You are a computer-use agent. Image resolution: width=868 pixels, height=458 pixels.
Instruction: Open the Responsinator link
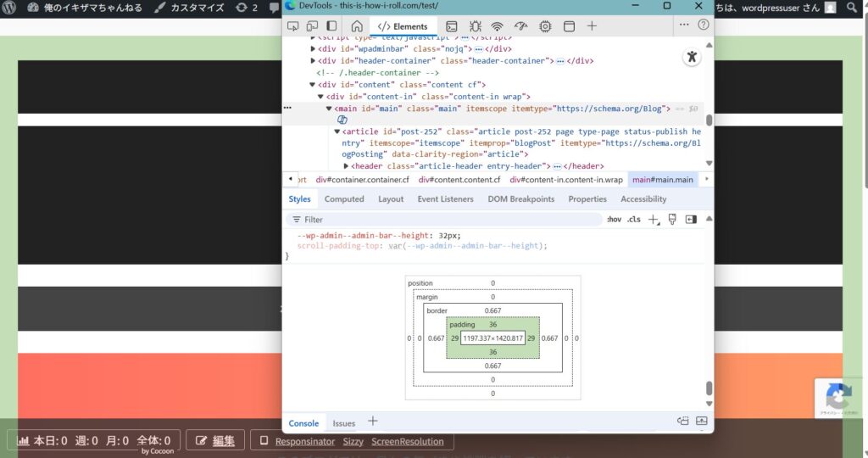304,442
